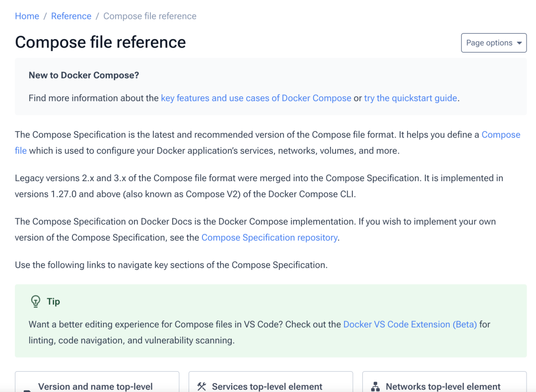
Task: Click the lightbulb Tip icon
Action: 36,301
